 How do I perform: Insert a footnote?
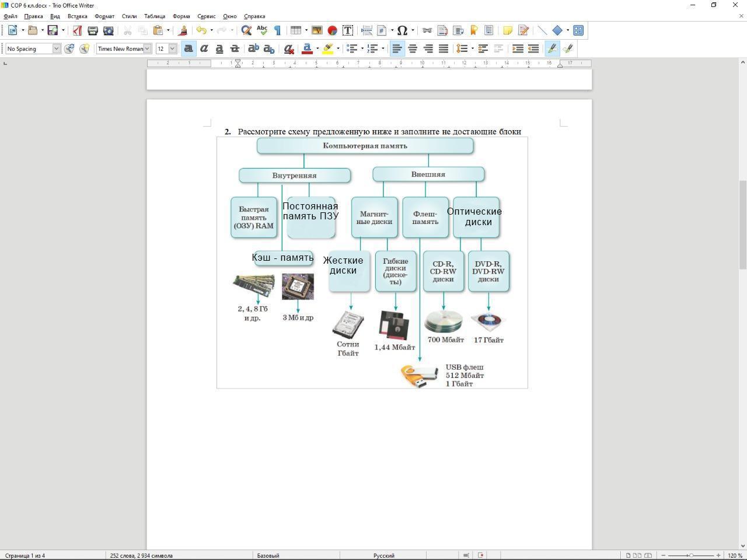pos(442,30)
